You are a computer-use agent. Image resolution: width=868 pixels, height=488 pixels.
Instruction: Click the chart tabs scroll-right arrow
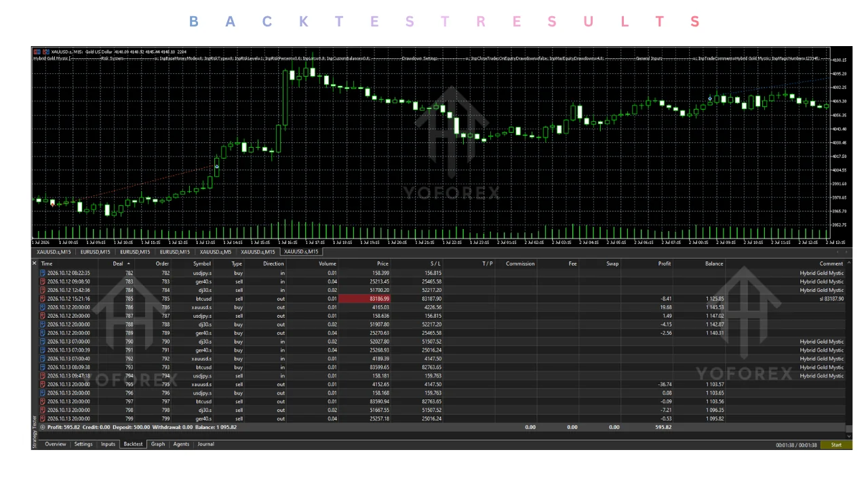tap(847, 252)
